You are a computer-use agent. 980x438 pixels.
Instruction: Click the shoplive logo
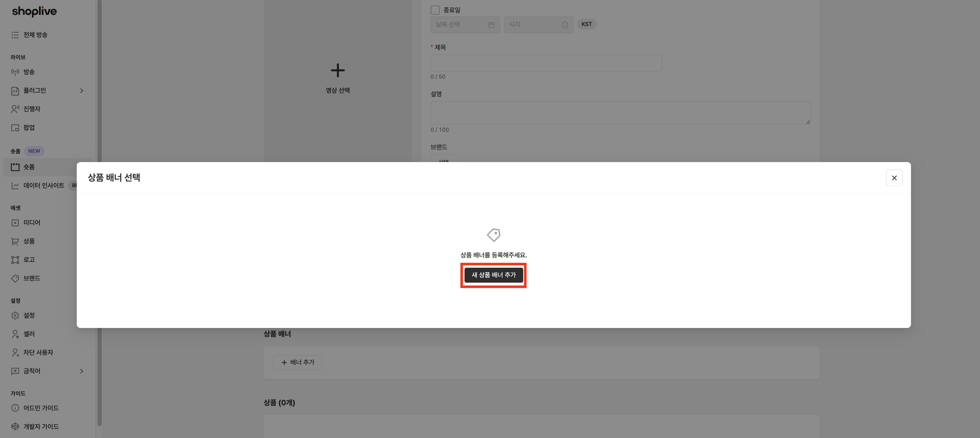click(34, 11)
